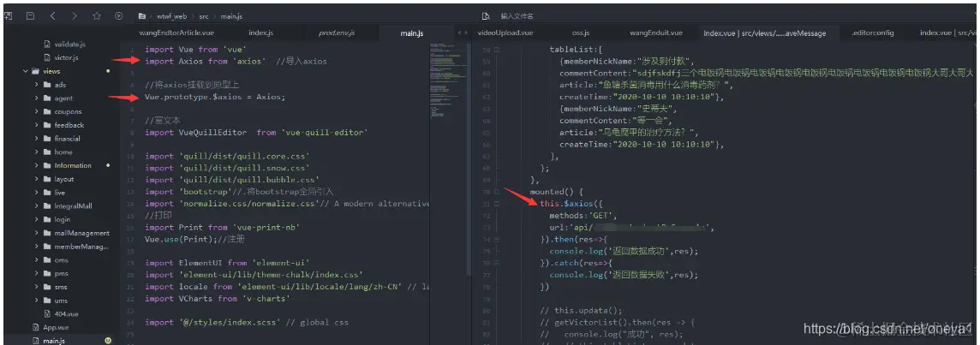
Task: Click the line "console.log('返回数据成功',res);"
Action: click(624, 251)
